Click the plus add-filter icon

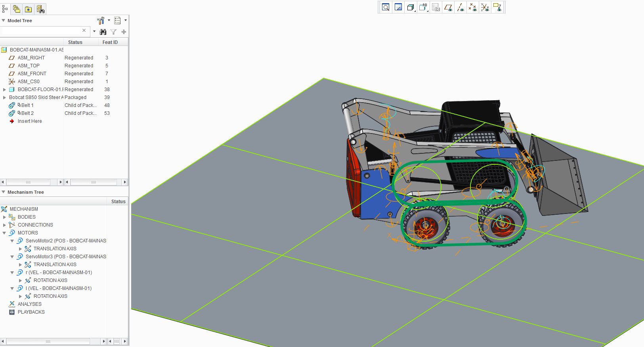[124, 32]
